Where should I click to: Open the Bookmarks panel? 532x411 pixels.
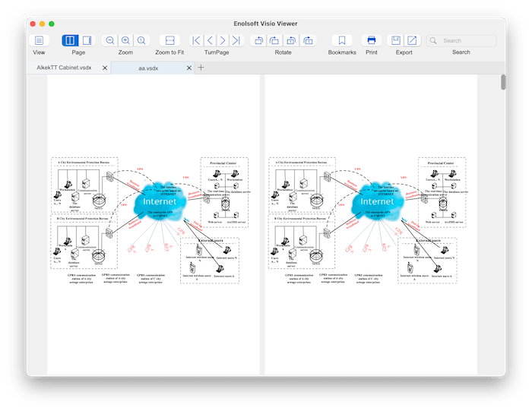pos(342,40)
